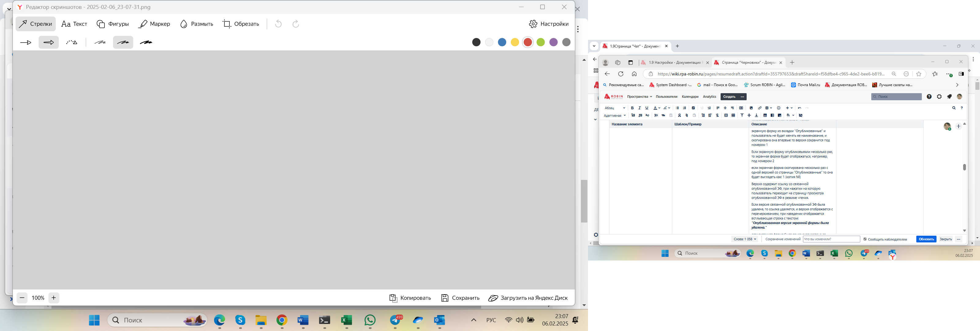980x331 pixels.
Task: Select the Стрелки (Arrows) tool in screenshot editor
Action: coord(36,24)
